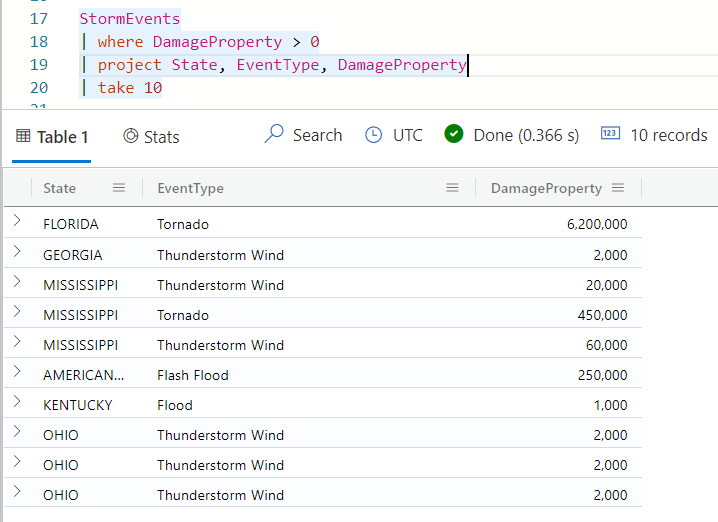Click the green Done checkmark icon
This screenshot has width=718, height=522.
tap(454, 134)
